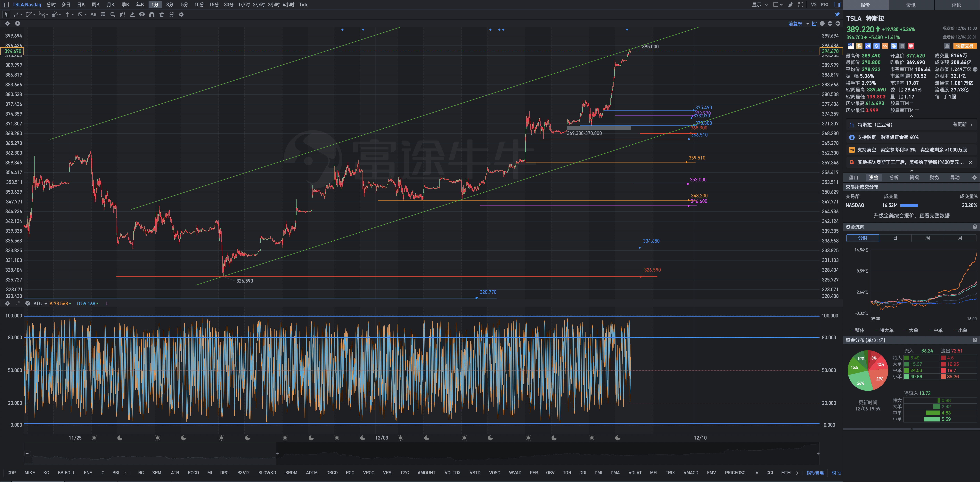Screen dimensions: 980x482
Task: Add the VMACD indicator
Action: (x=690, y=473)
